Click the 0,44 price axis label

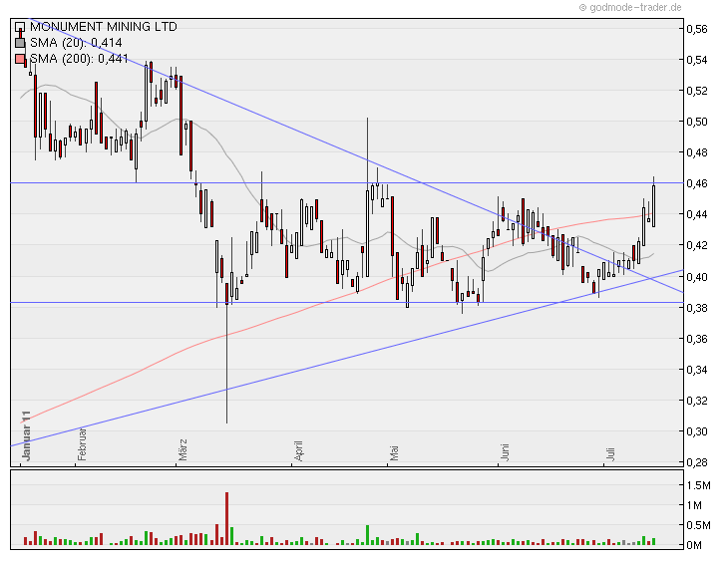point(697,214)
